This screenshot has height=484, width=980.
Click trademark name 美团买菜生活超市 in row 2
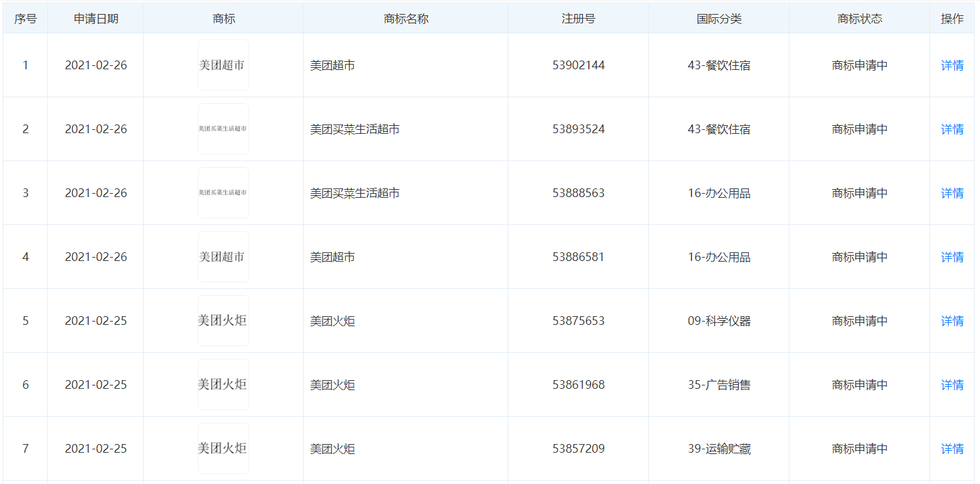(355, 129)
